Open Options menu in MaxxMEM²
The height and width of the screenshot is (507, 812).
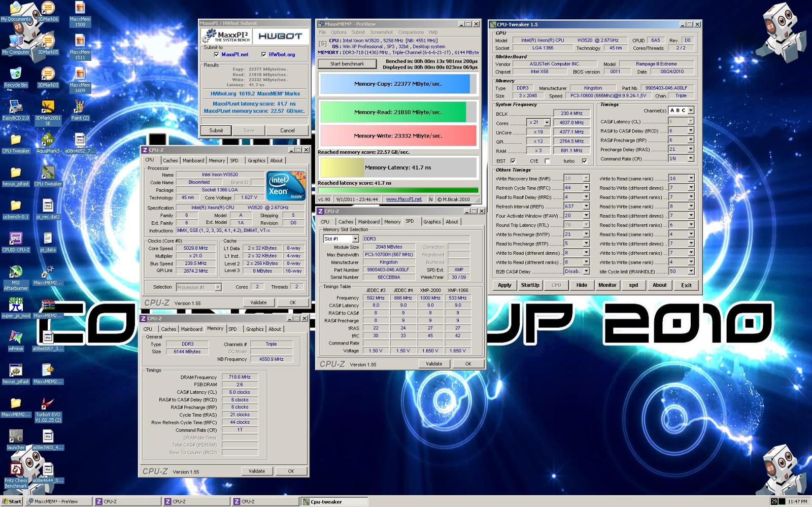[x=339, y=32]
